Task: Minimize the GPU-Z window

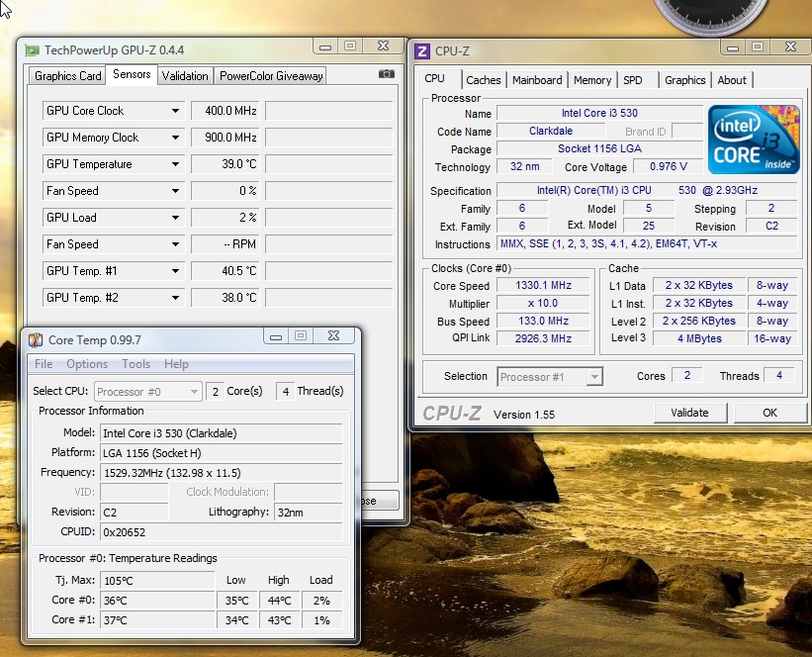Action: tap(325, 47)
